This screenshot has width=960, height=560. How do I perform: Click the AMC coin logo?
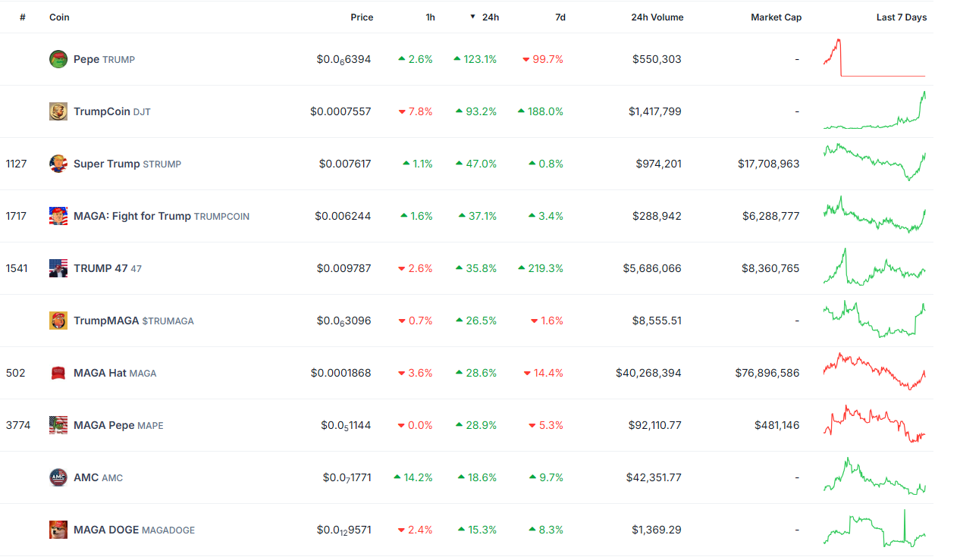[x=58, y=477]
